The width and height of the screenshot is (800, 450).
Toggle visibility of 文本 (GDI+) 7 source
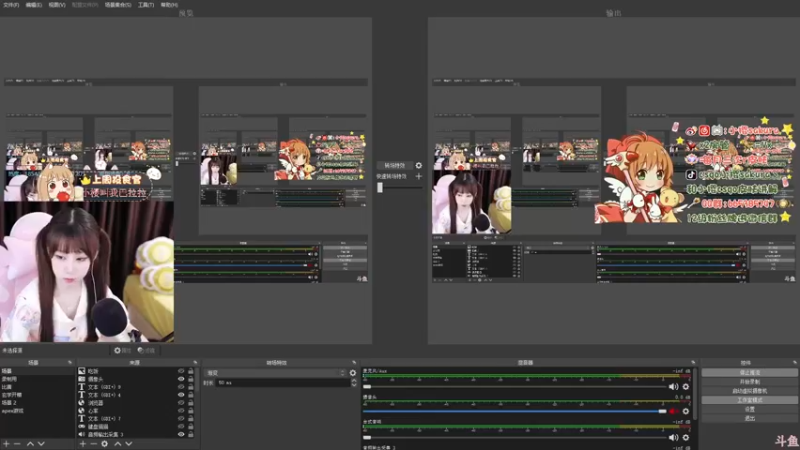tap(181, 418)
